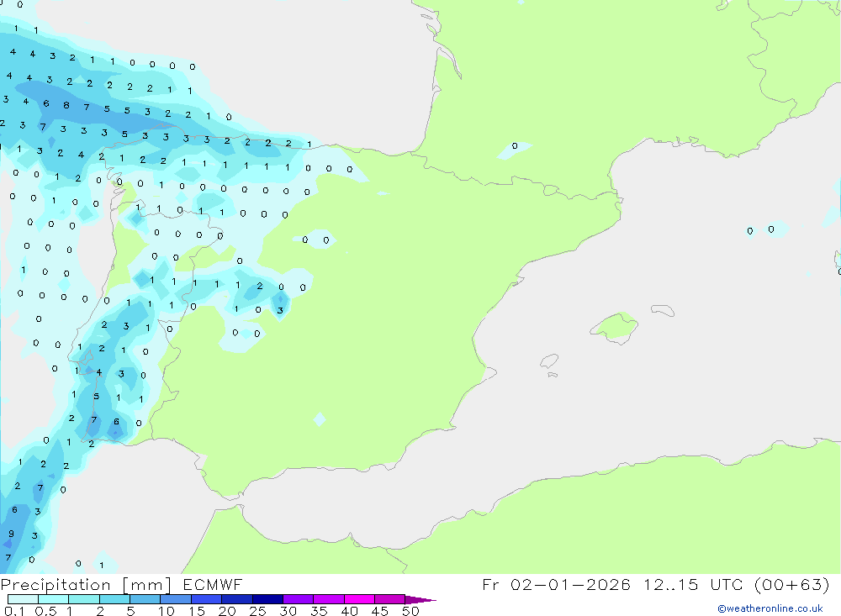Screen dimensions: 841x616
Task: Click the legend label '0.1'
Action: tap(14, 611)
